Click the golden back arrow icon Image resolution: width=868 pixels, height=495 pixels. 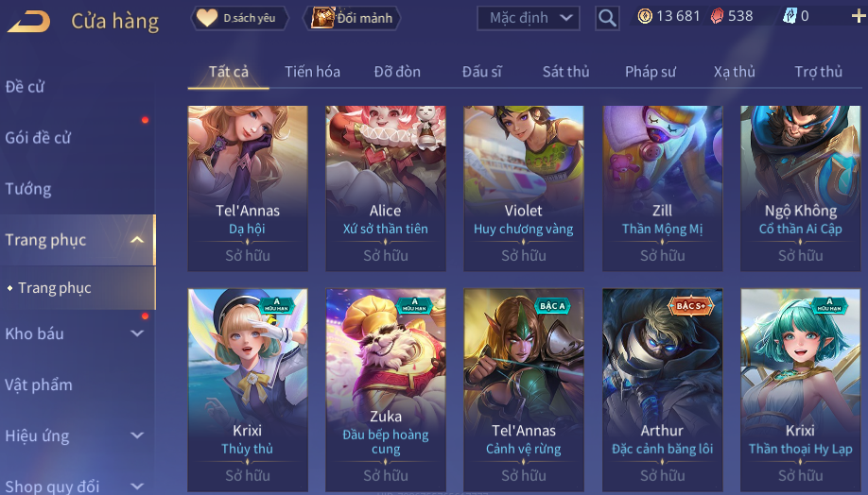click(x=28, y=21)
